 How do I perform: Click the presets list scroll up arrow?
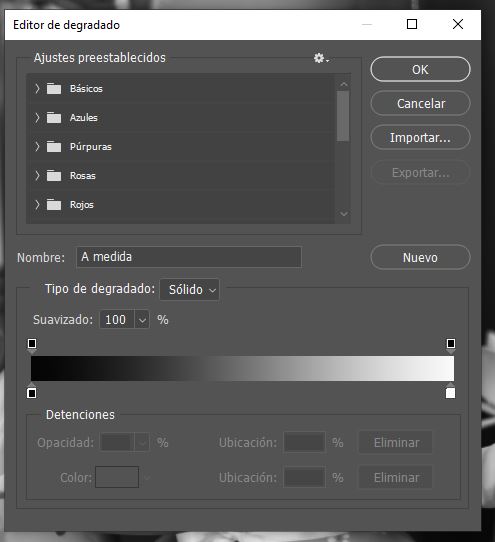pos(343,84)
